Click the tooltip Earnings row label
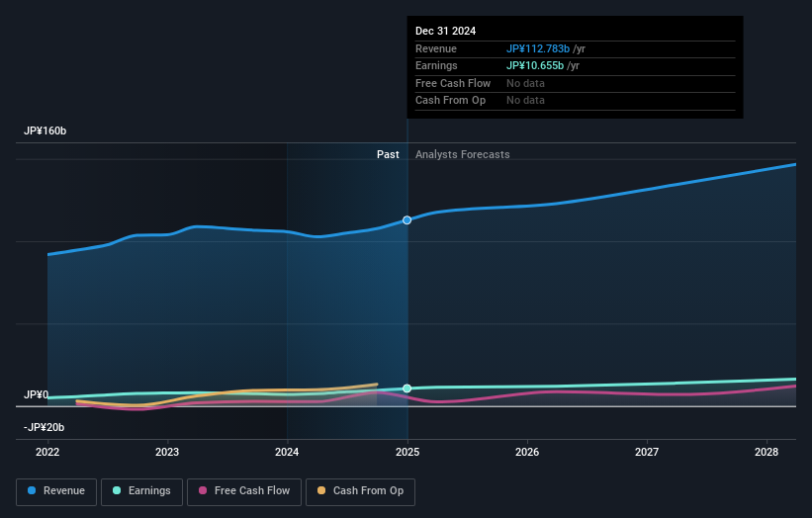Viewport: 812px width, 518px height. click(436, 65)
